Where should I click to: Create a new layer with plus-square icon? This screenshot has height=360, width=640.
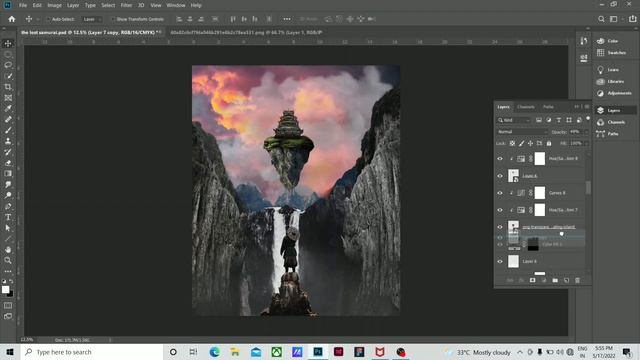(566, 280)
